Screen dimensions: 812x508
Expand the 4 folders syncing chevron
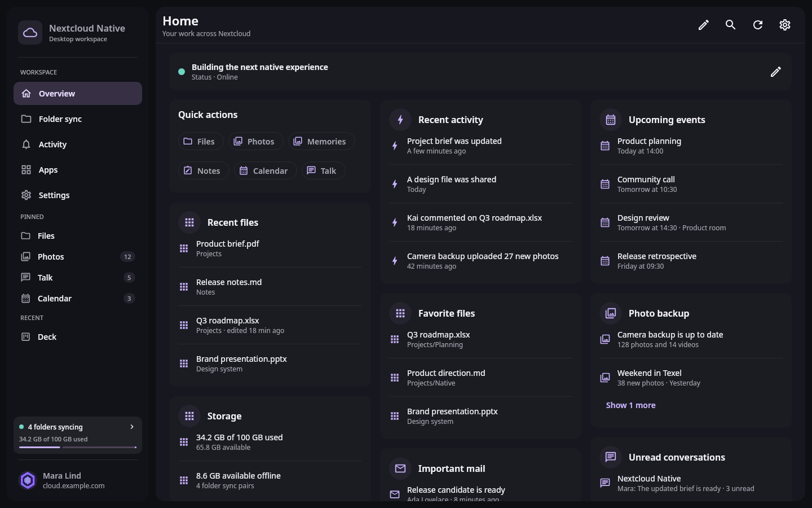(132, 427)
